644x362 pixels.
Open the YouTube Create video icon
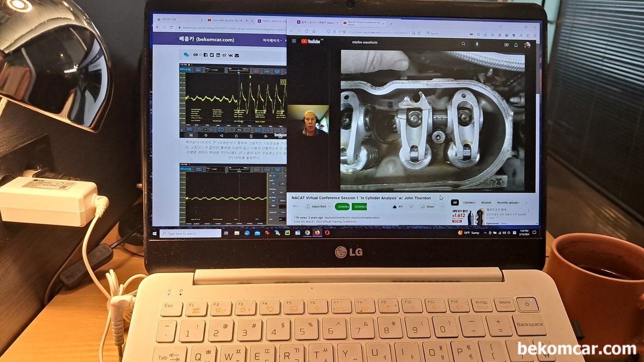tap(506, 45)
